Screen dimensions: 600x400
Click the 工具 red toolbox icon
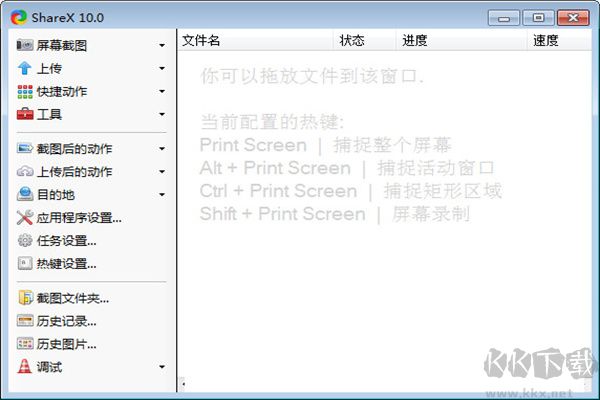coord(25,114)
